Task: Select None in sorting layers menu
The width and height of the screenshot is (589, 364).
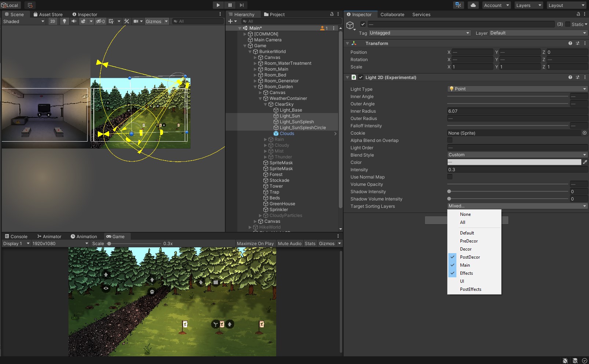Action: pyautogui.click(x=474, y=214)
